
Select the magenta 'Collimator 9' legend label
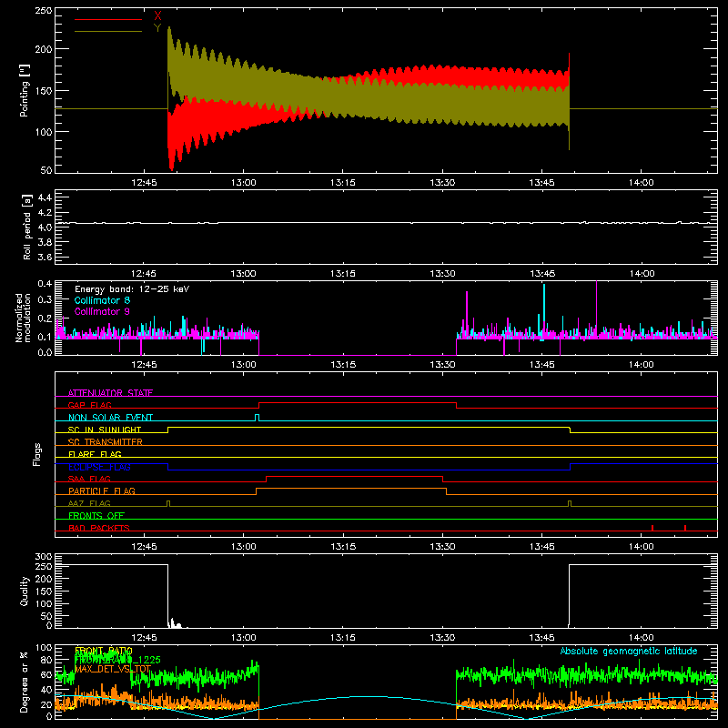pyautogui.click(x=102, y=311)
